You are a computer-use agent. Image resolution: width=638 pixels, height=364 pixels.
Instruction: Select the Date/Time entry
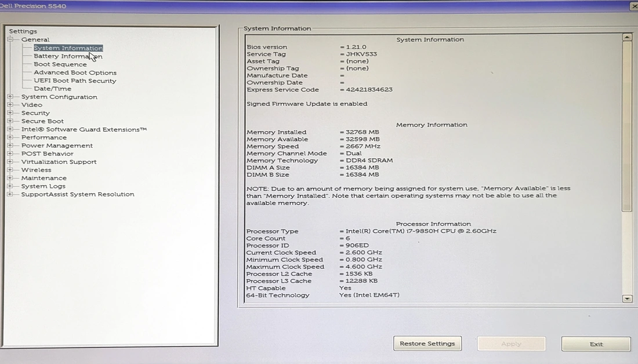pos(52,89)
